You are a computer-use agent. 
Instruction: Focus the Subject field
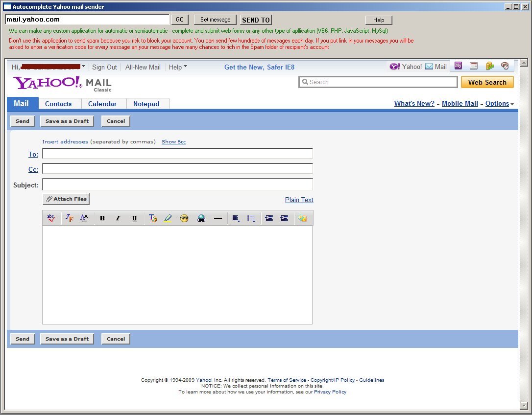click(177, 184)
